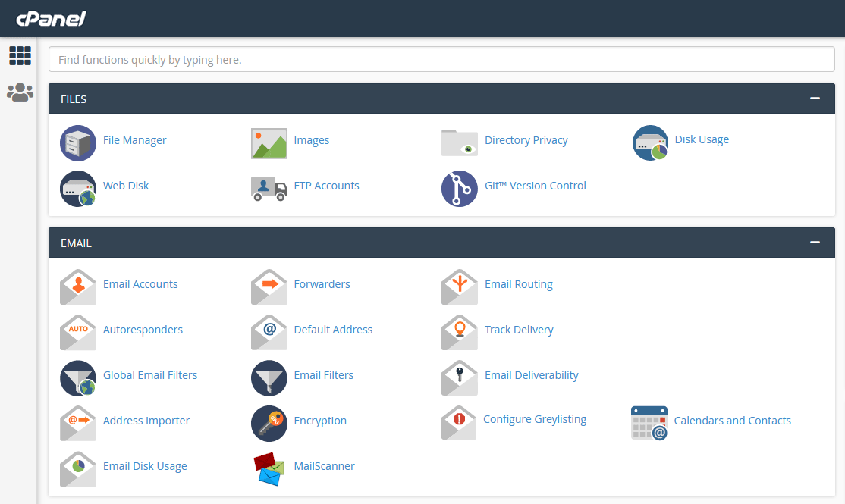
Task: Open User Manager in the sidebar
Action: point(20,92)
